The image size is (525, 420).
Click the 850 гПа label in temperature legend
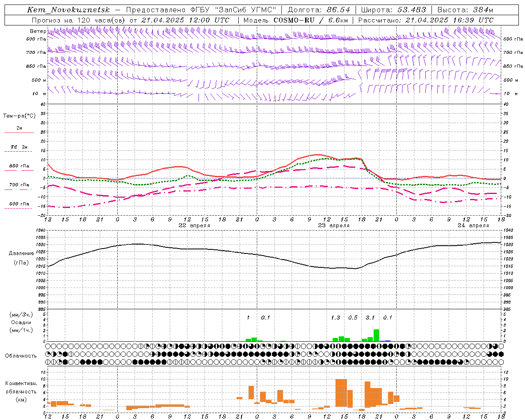pyautogui.click(x=19, y=166)
